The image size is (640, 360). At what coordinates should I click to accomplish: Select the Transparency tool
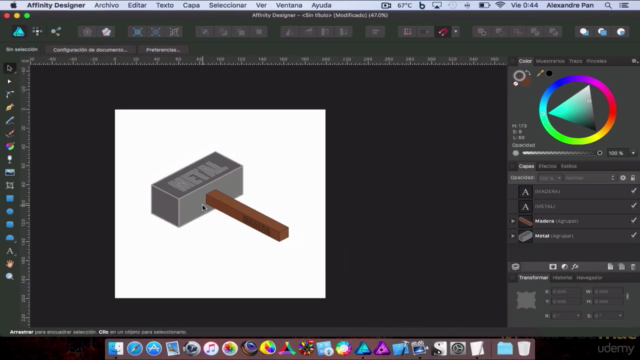point(9,159)
